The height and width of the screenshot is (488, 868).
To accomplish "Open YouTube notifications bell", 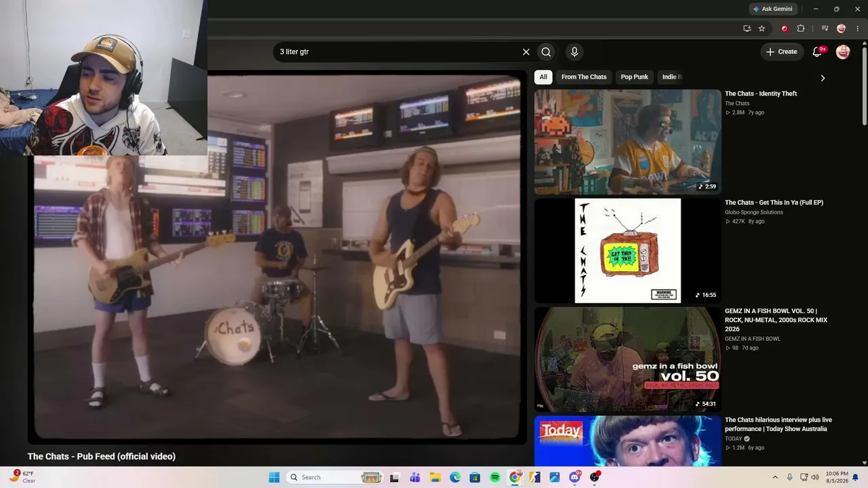I will pos(817,52).
